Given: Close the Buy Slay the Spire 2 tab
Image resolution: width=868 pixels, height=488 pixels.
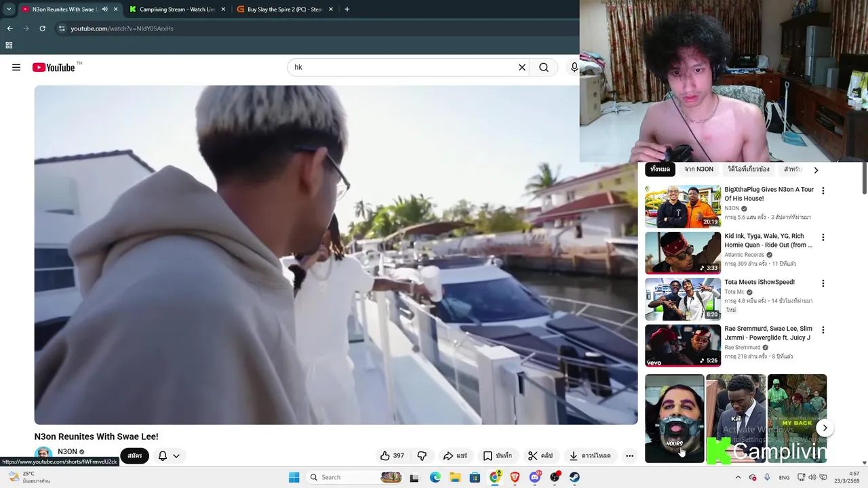Looking at the screenshot, I should [331, 9].
